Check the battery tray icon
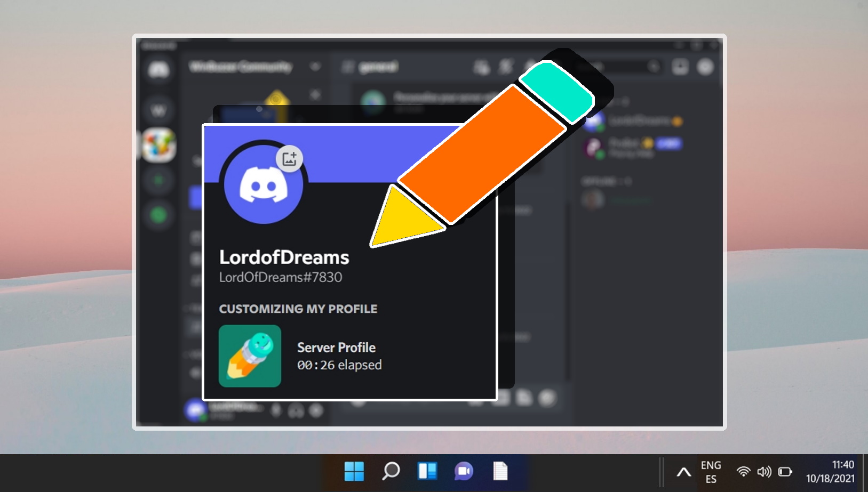868x492 pixels. point(785,472)
